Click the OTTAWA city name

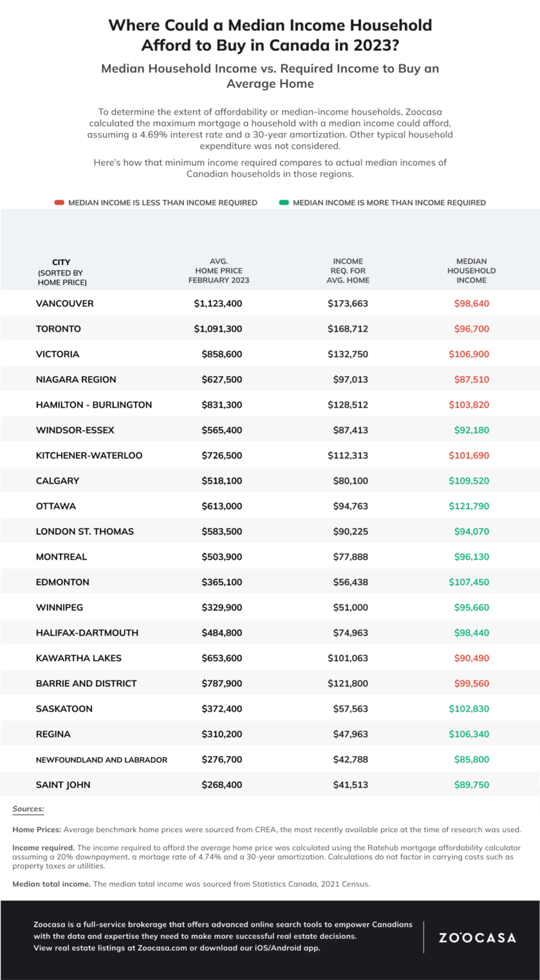[56, 506]
